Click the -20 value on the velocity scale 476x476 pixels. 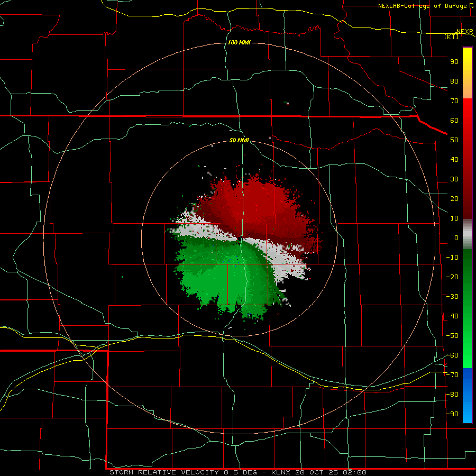click(x=452, y=277)
